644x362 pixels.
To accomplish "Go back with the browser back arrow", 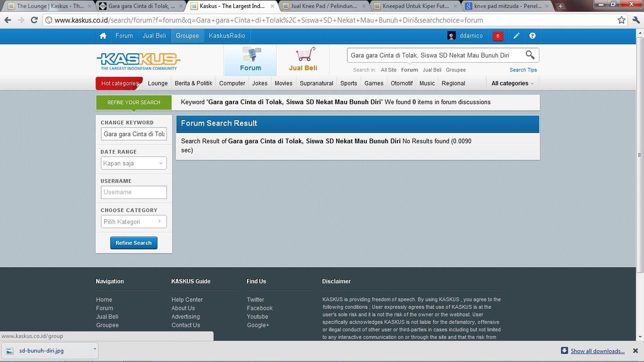I will [8, 20].
